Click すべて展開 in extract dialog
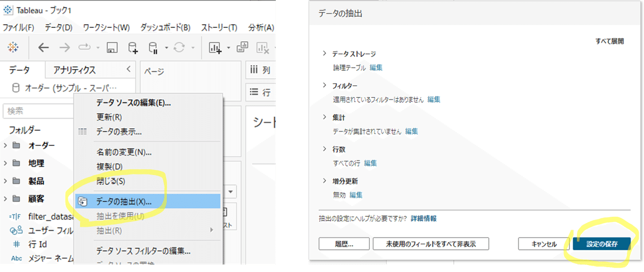This screenshot has width=644, height=272. (x=610, y=41)
